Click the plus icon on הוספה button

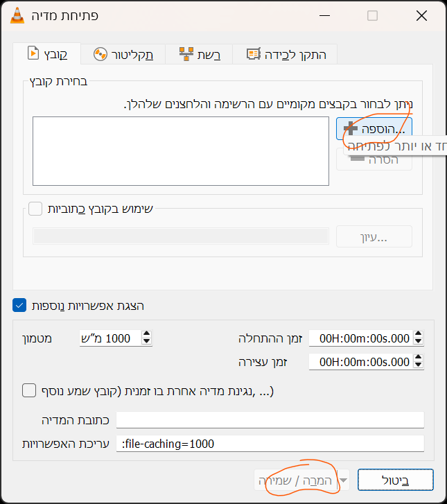(x=350, y=128)
